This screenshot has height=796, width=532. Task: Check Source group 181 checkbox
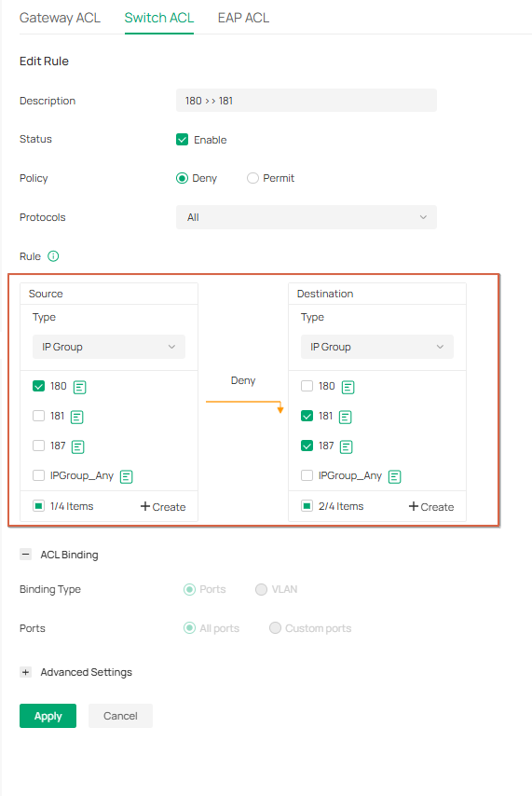(38, 417)
